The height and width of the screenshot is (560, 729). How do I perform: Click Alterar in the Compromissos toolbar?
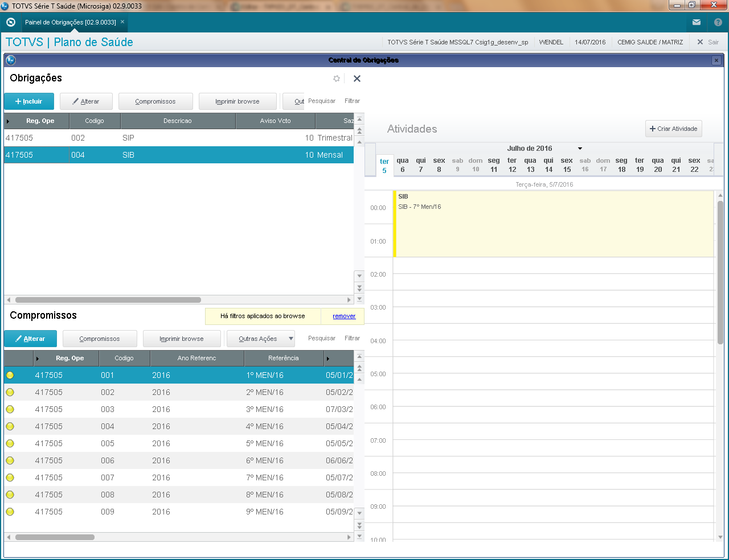tap(30, 339)
